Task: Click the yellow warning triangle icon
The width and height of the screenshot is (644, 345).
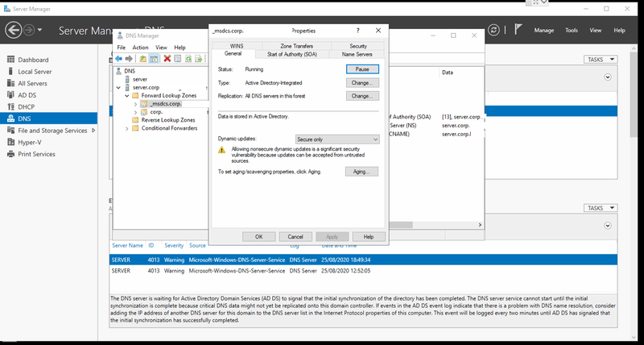Action: (x=222, y=150)
